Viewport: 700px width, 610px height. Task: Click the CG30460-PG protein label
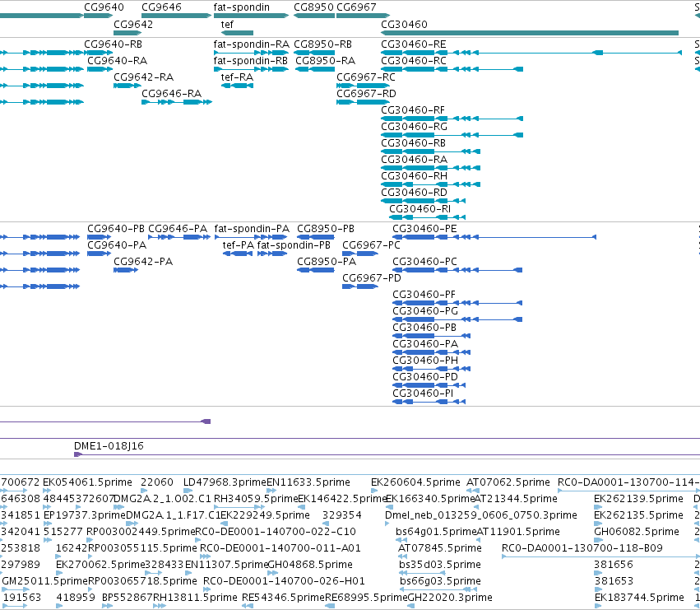click(425, 311)
